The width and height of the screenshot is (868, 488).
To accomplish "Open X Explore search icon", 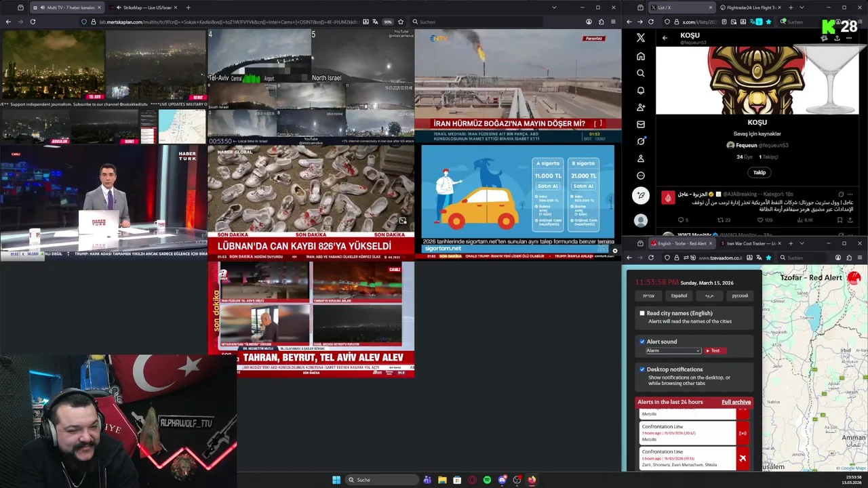I will pyautogui.click(x=641, y=73).
